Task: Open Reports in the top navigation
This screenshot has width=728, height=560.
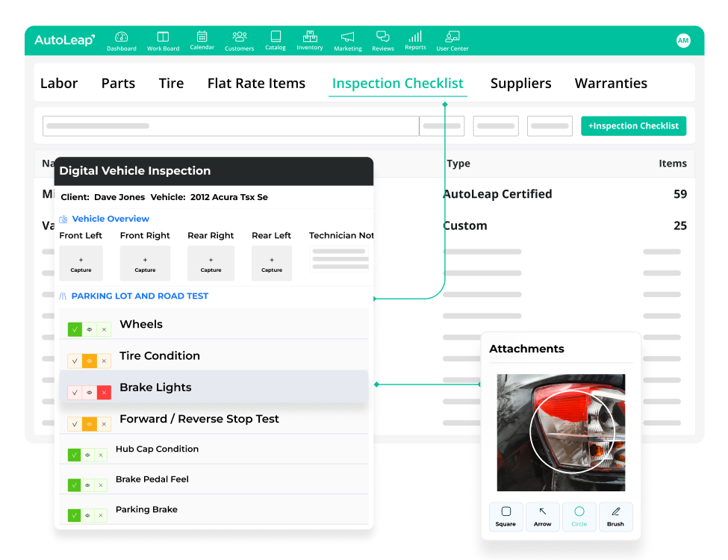Action: [415, 40]
